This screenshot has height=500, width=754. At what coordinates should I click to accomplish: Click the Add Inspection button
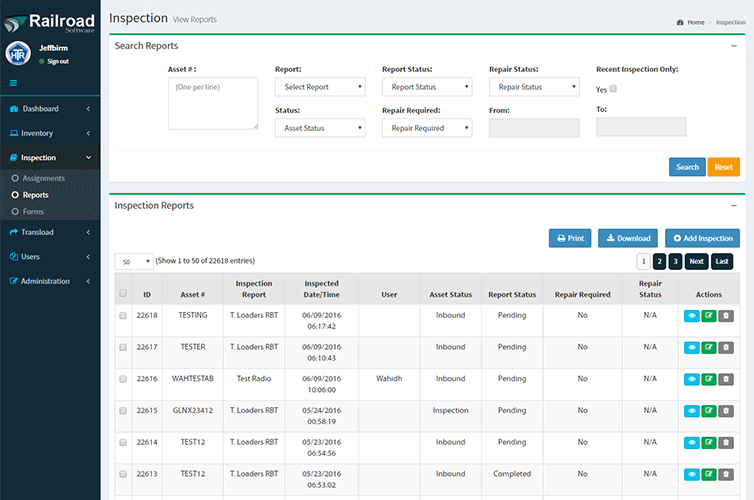(x=702, y=238)
